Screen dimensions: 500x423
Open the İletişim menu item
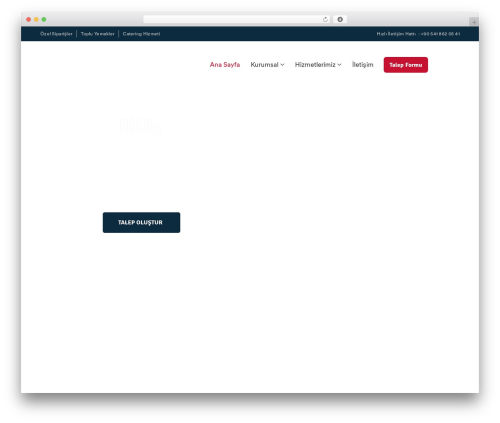pos(363,65)
